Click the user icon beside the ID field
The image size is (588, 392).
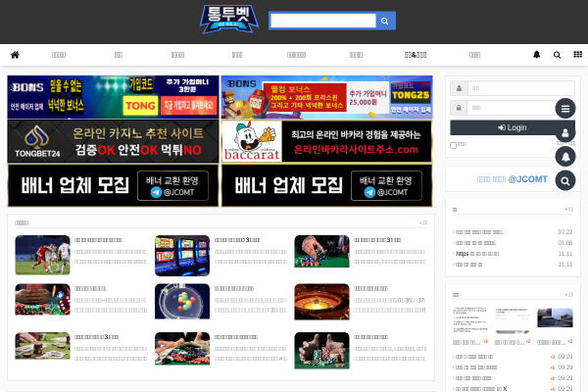coord(459,88)
